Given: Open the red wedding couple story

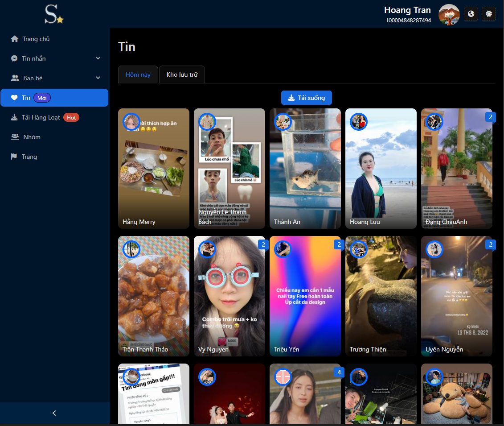Looking at the screenshot, I should tap(229, 393).
